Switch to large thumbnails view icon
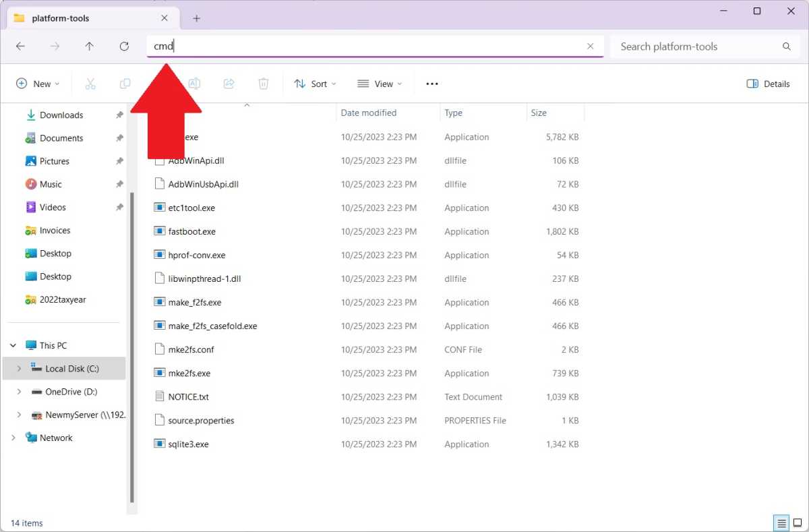The image size is (809, 532). click(x=796, y=523)
